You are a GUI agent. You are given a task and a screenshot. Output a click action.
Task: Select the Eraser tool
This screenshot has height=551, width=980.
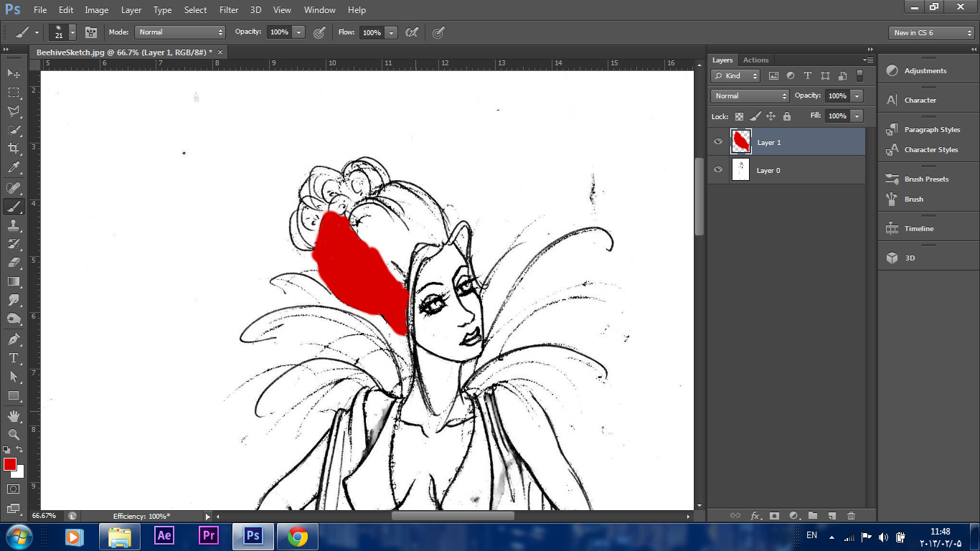(14, 263)
